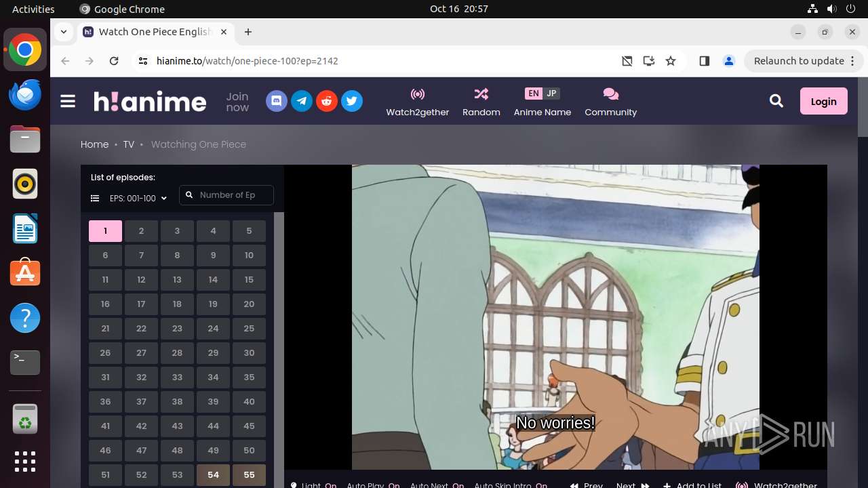Go to Next episode
Image resolution: width=868 pixels, height=488 pixels.
pyautogui.click(x=633, y=485)
